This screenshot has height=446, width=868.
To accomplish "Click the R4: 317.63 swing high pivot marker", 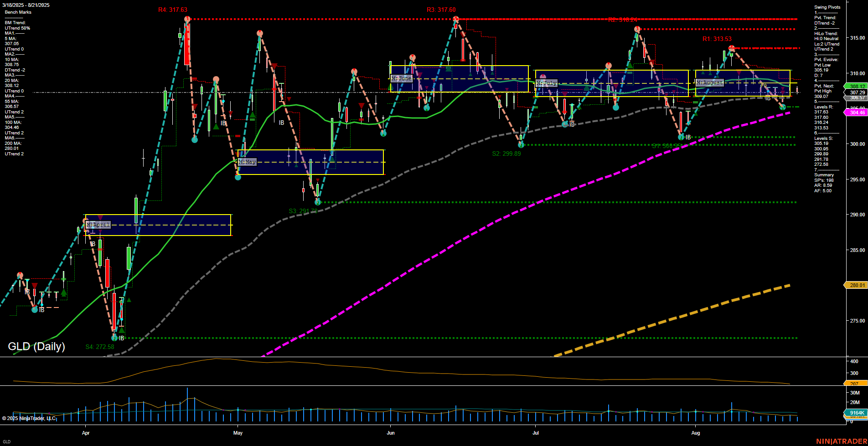I will point(187,19).
